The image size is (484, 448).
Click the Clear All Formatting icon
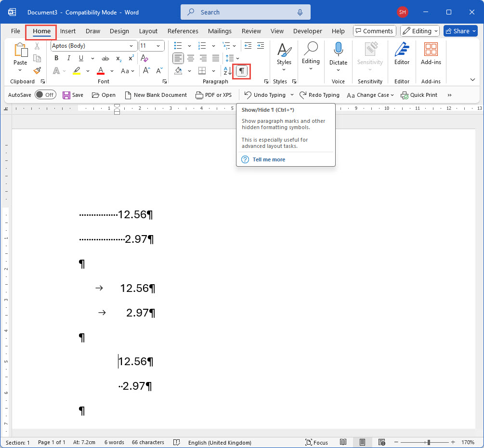tap(144, 58)
